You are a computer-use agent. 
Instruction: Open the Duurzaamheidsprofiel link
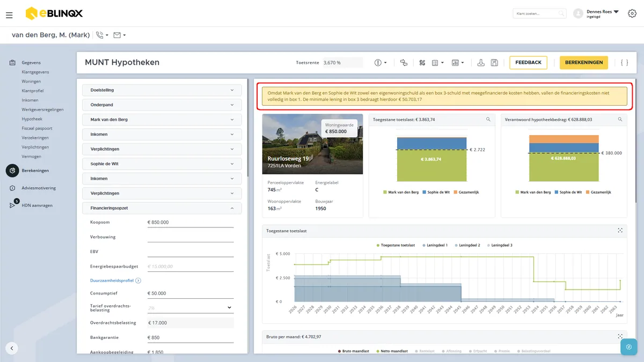click(115, 280)
